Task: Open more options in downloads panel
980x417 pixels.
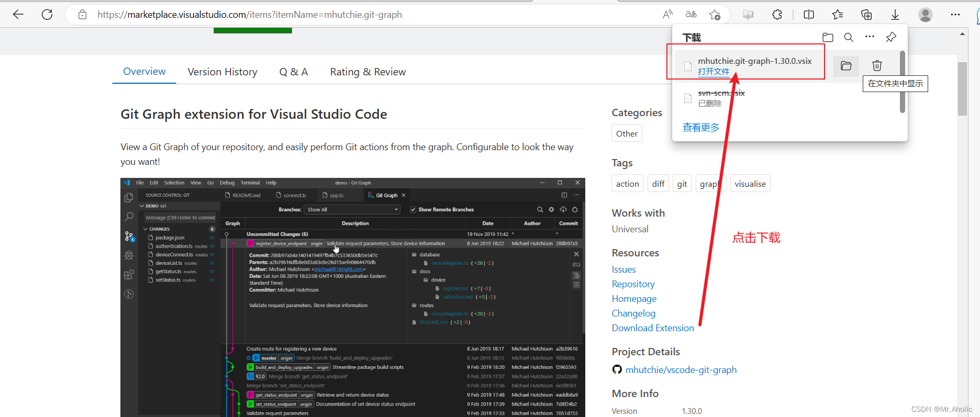Action: click(x=870, y=37)
